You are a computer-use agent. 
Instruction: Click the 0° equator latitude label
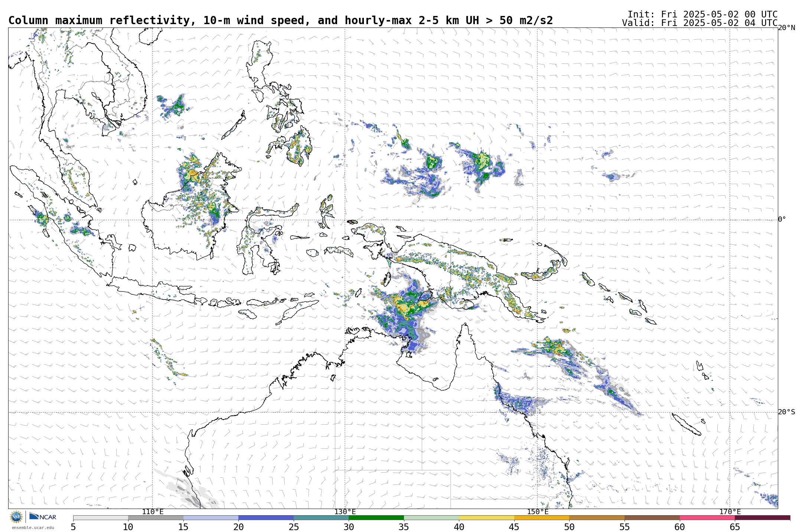[x=782, y=219]
